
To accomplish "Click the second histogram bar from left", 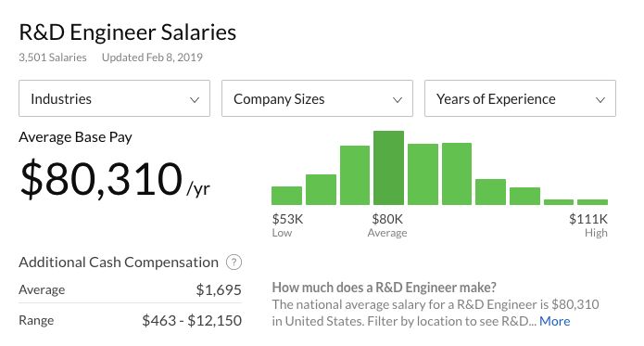I will (x=321, y=189).
